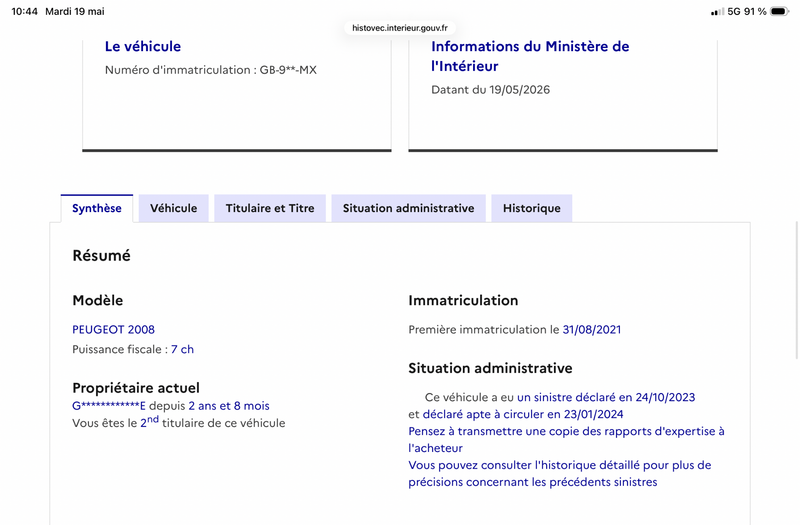The width and height of the screenshot is (800, 525).
Task: Tap the 'Le véhicule' card heading
Action: pos(143,46)
